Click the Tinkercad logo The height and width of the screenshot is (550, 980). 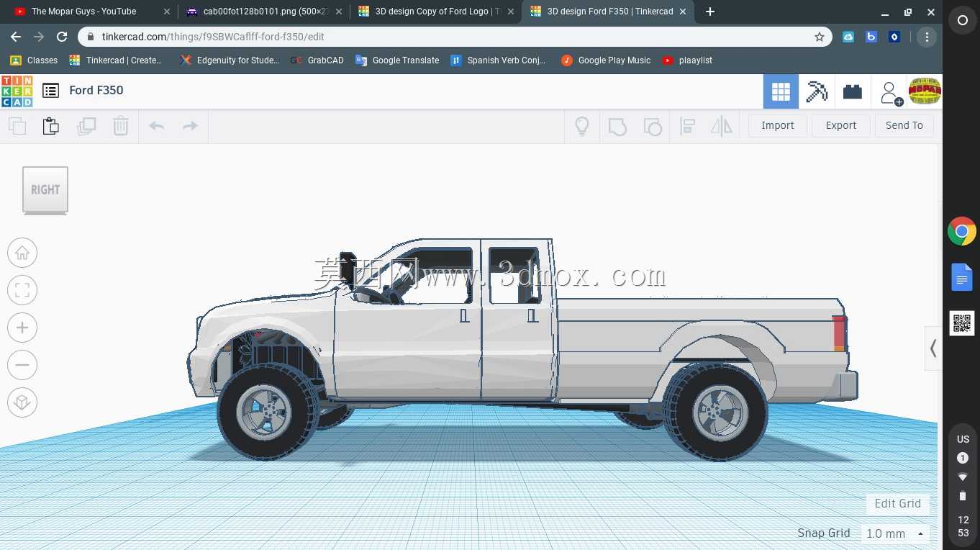pos(17,91)
